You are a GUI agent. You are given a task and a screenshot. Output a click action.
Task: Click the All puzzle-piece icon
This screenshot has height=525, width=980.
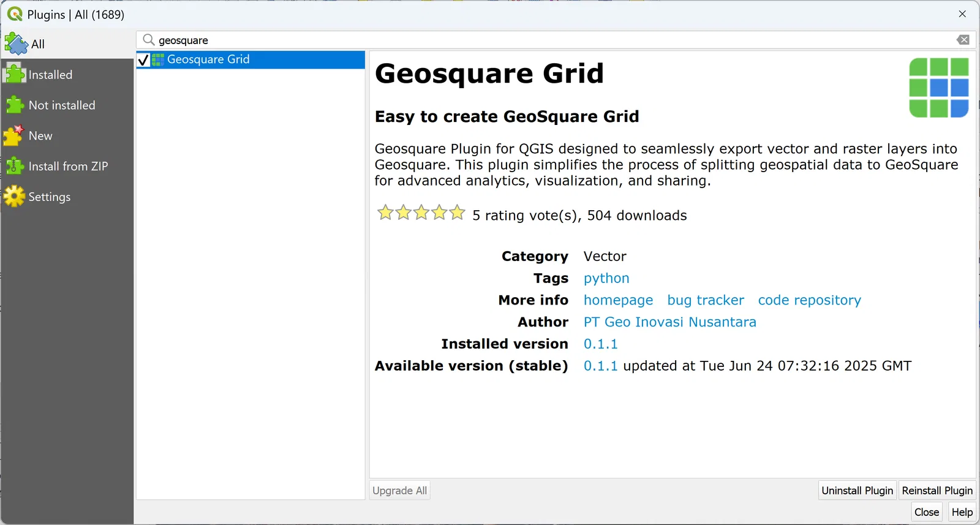point(16,43)
